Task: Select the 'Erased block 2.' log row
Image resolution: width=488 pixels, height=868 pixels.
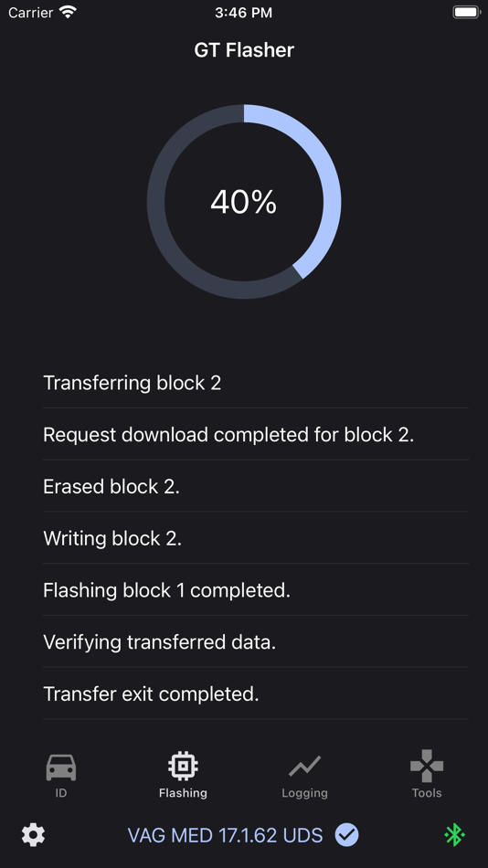Action: (x=255, y=486)
